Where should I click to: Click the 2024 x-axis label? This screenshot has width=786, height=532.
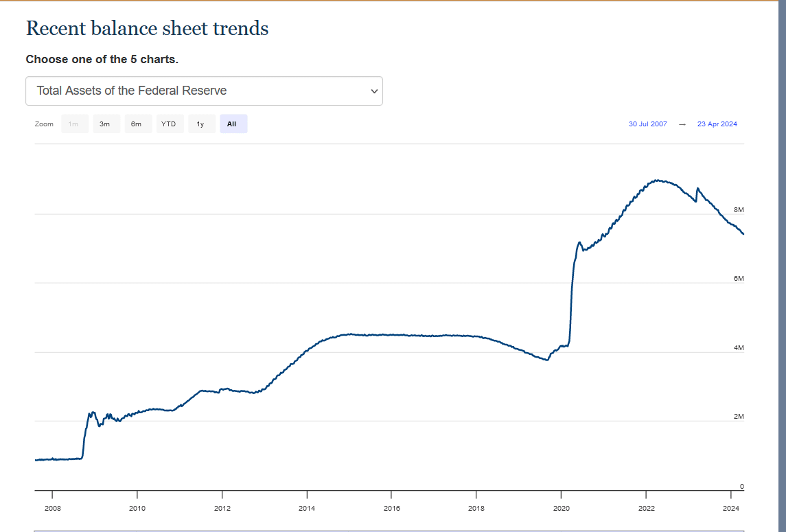pos(731,509)
